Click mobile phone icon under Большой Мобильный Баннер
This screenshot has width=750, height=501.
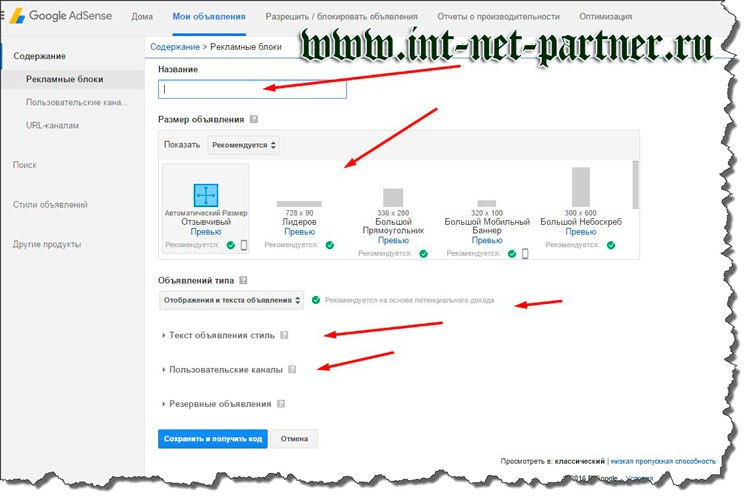tap(525, 254)
